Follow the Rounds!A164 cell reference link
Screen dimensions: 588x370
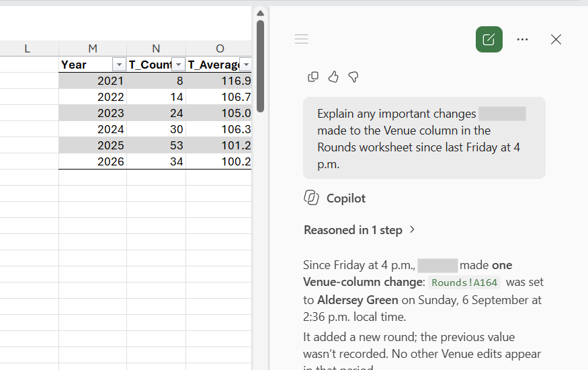(x=464, y=282)
